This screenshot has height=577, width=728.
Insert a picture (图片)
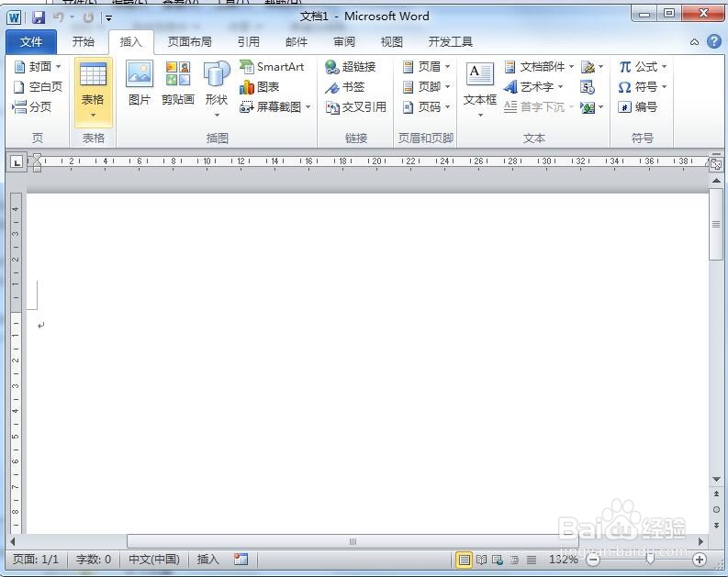pyautogui.click(x=140, y=83)
